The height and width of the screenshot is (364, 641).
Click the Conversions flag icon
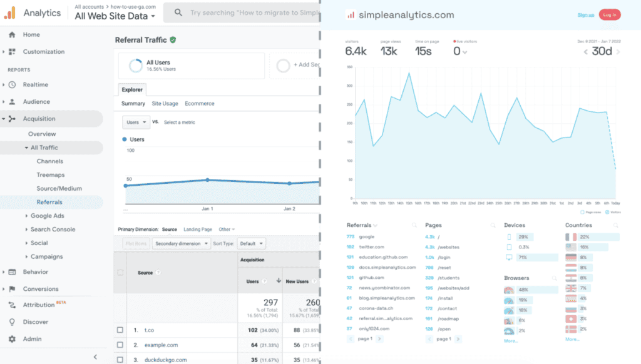(12, 289)
